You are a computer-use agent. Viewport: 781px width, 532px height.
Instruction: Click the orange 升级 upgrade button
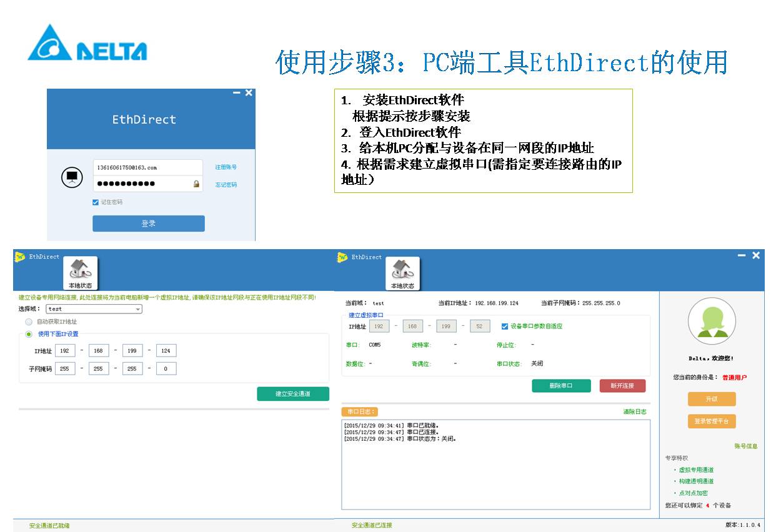pos(712,399)
